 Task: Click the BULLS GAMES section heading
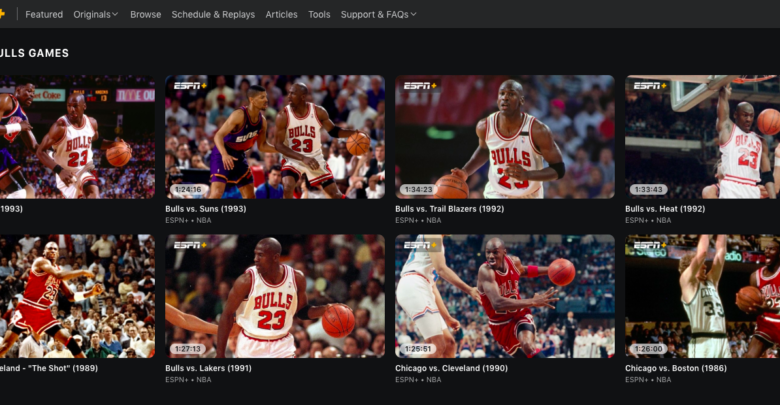(34, 53)
